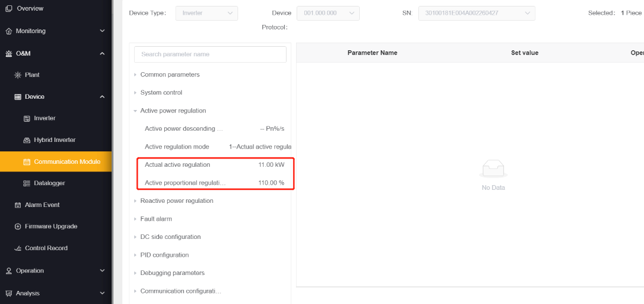The image size is (644, 304).
Task: Collapse the O&M sidebar menu
Action: click(102, 53)
